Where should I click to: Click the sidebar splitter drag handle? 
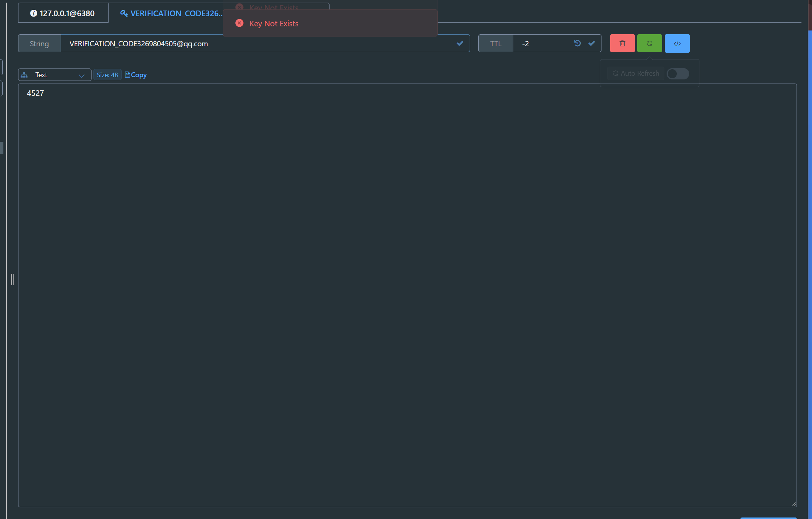click(12, 279)
